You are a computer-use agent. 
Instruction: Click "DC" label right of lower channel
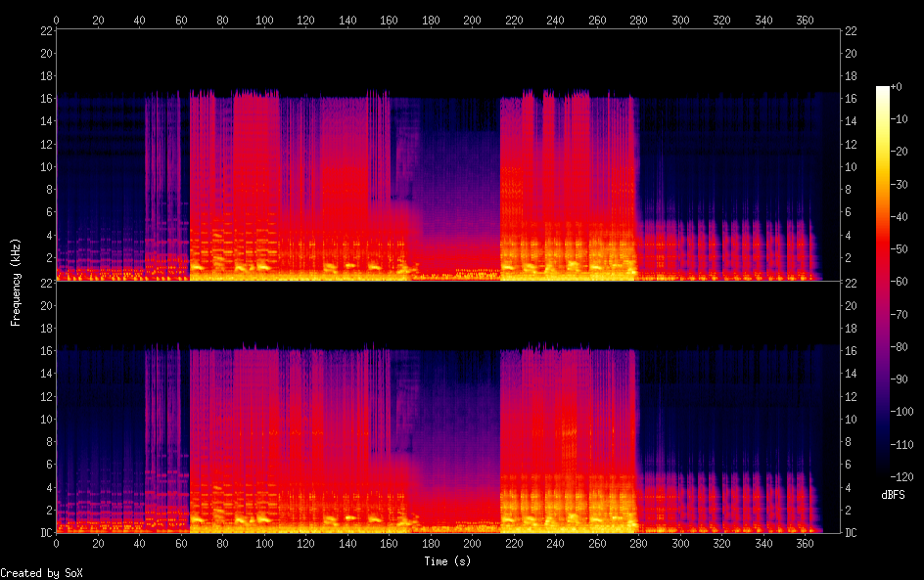point(851,533)
